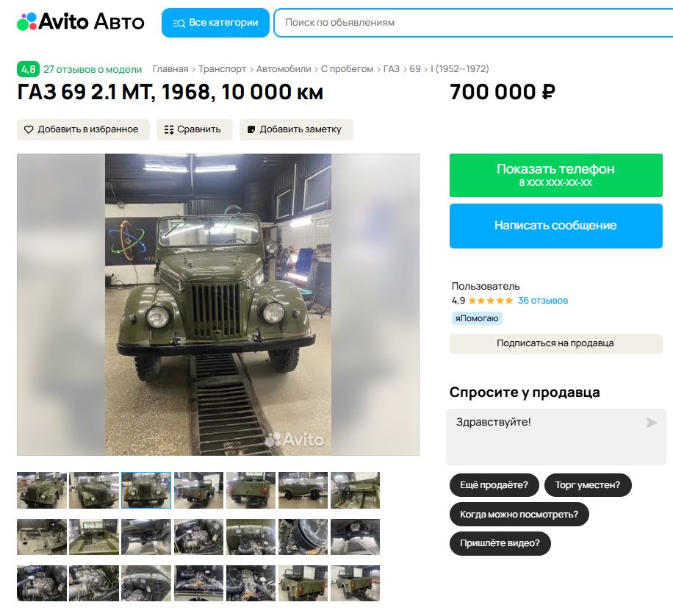Open the 27 отзывов о модели link
Image resolution: width=673 pixels, height=616 pixels.
coord(93,69)
